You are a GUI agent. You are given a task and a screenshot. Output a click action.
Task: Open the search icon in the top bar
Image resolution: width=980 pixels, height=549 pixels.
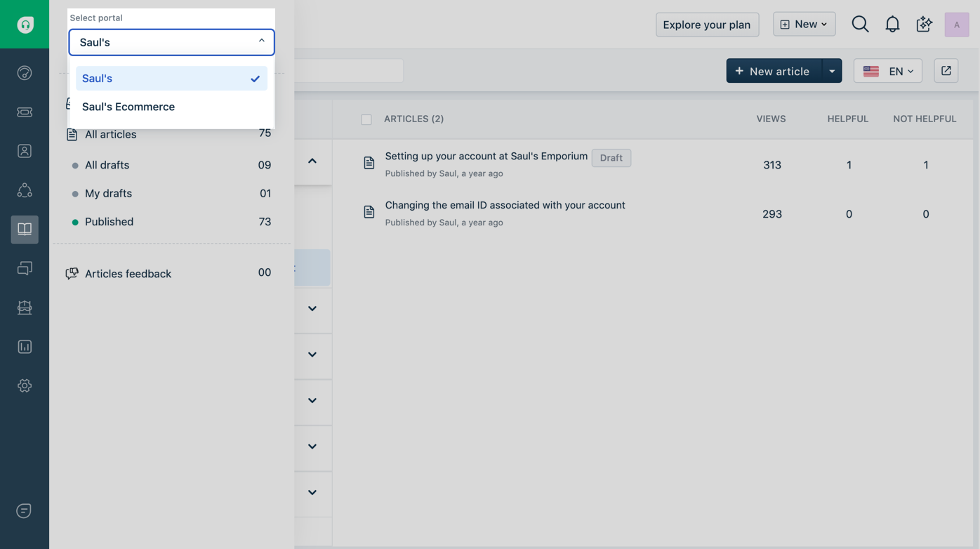(x=860, y=24)
